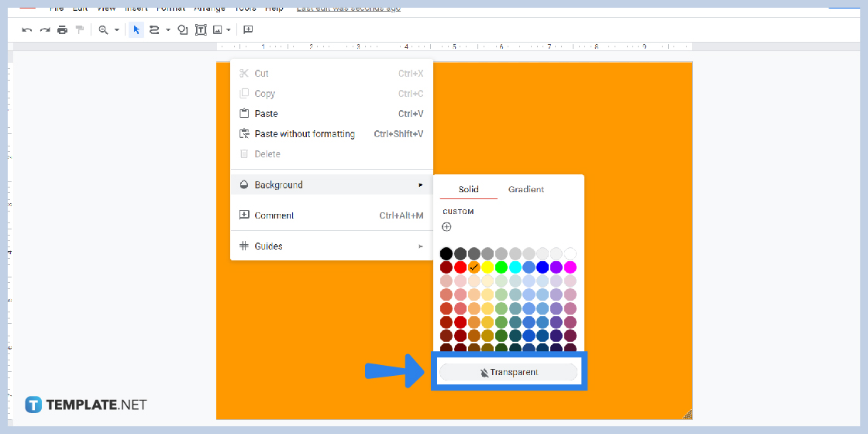Select the Line tool

(153, 30)
